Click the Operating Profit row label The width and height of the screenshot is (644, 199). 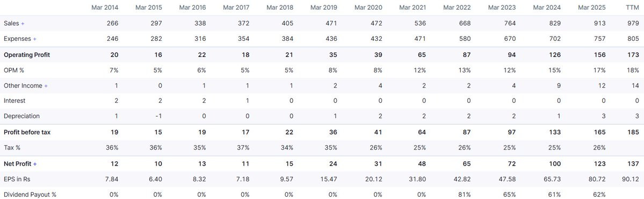click(27, 55)
